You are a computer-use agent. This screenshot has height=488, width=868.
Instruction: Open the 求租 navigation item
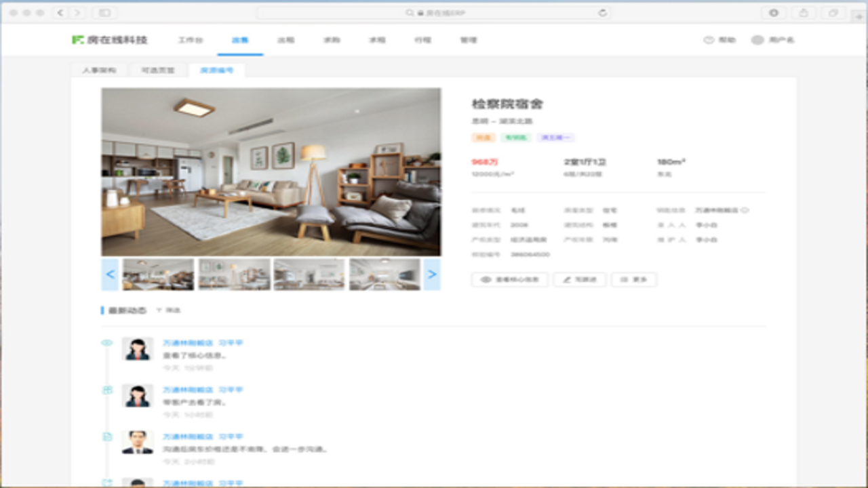pos(377,40)
